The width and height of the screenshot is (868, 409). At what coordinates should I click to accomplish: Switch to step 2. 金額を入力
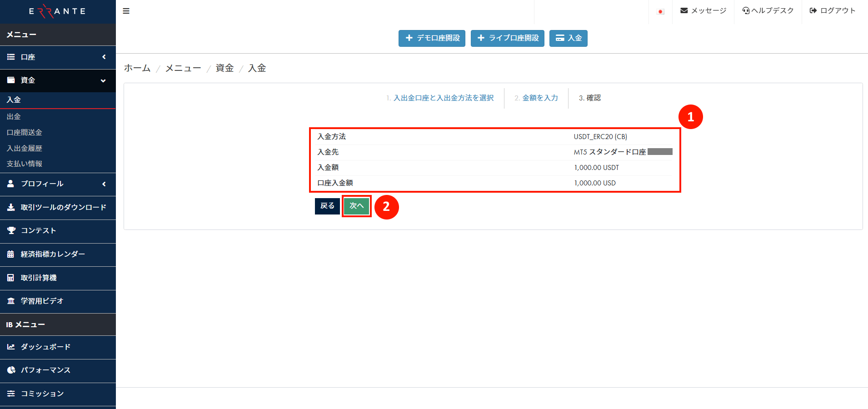(536, 98)
